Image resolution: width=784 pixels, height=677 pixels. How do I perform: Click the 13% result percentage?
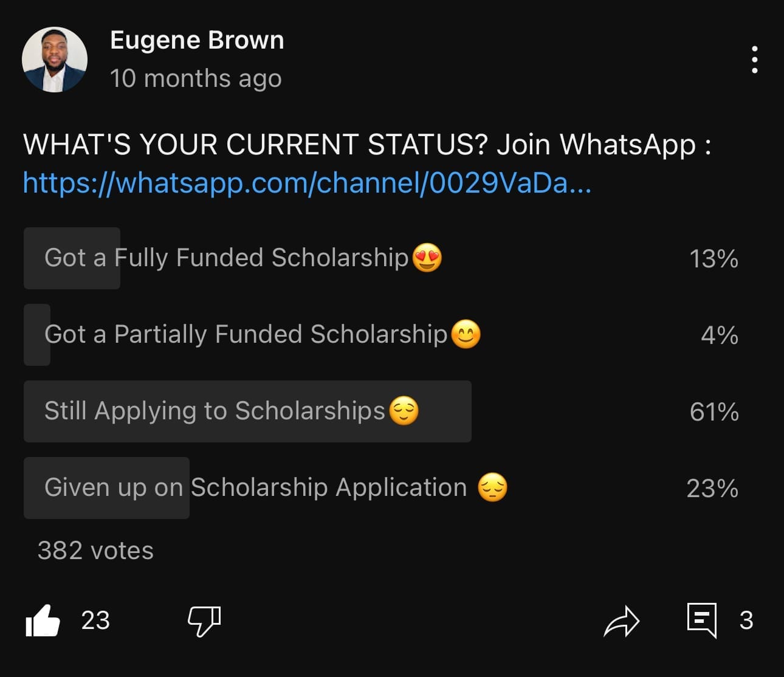pos(714,259)
